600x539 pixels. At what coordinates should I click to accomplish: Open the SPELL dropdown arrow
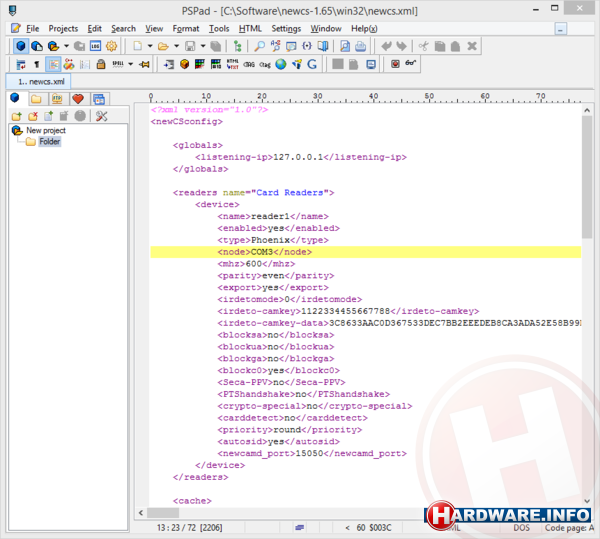(130, 64)
